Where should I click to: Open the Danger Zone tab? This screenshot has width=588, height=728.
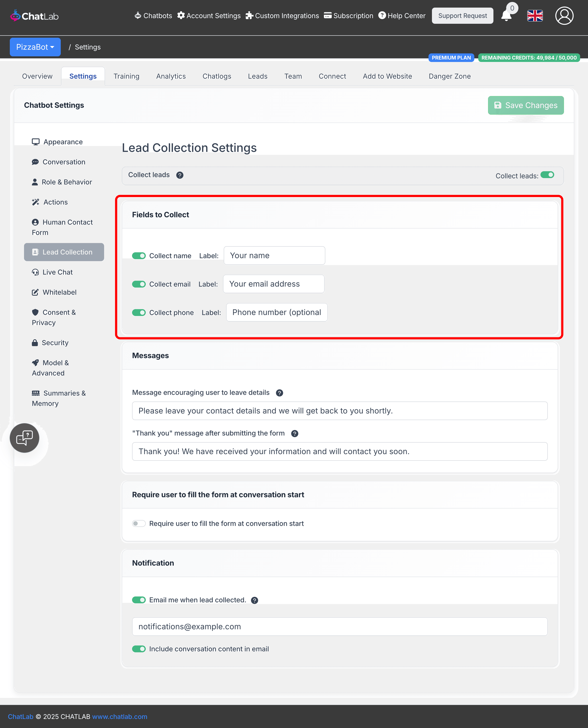[x=450, y=76]
